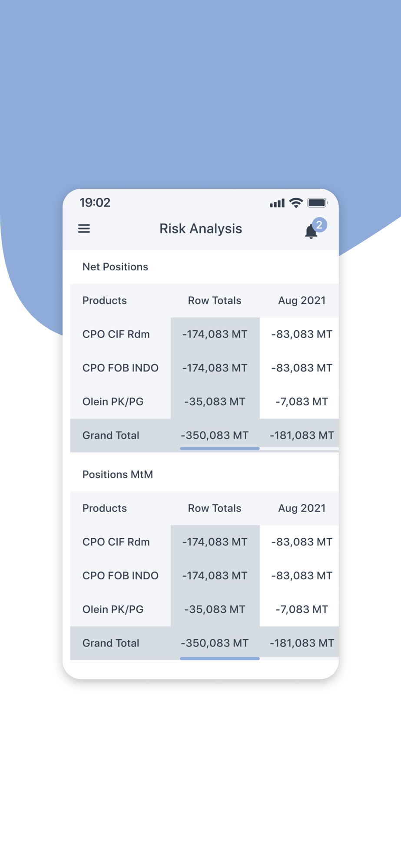This screenshot has width=401, height=868.
Task: Open CPO CIF Rdm row in Net Positions
Action: 205,334
